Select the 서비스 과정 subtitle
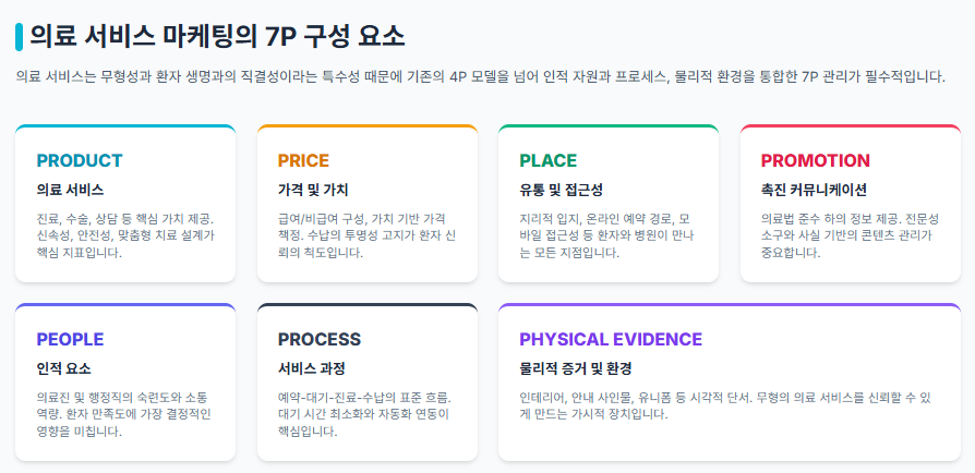Viewport: 975px width, 473px height. [x=311, y=369]
